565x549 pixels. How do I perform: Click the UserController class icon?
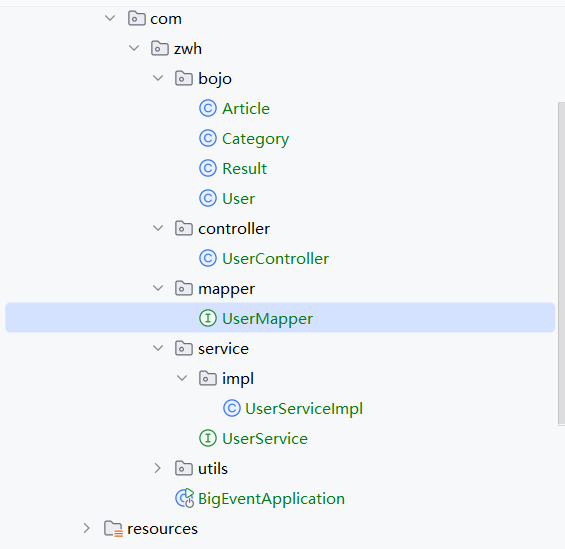tap(208, 258)
